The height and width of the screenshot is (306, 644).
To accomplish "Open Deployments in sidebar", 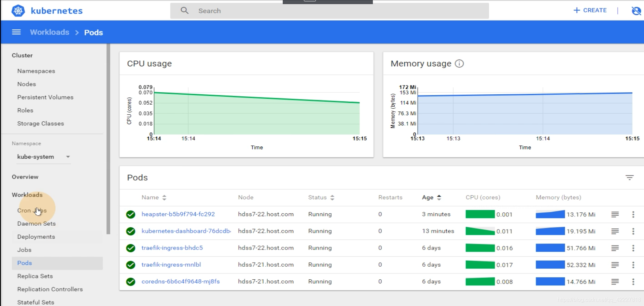I will (36, 237).
